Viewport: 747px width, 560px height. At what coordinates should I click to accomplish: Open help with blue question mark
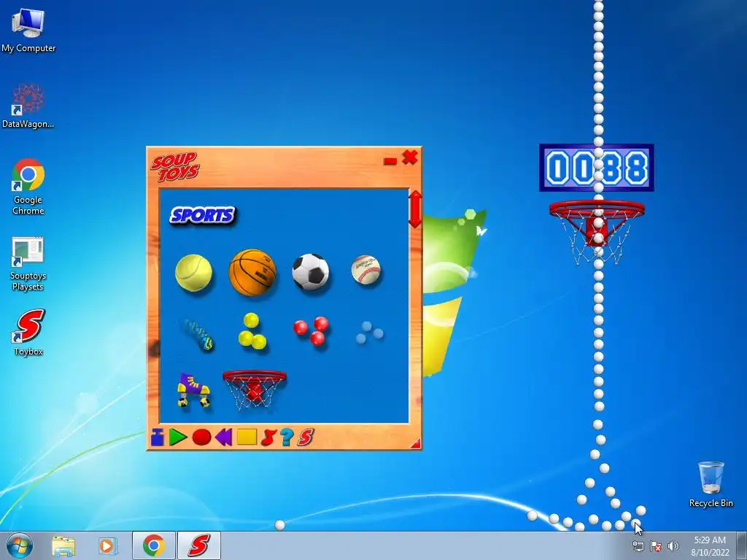(287, 437)
